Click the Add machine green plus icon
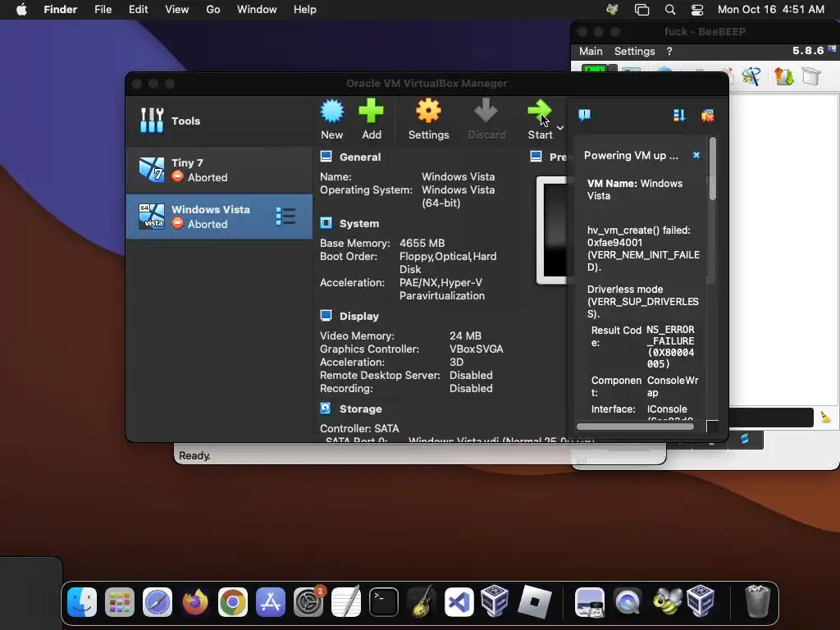The image size is (840, 630). 371,112
